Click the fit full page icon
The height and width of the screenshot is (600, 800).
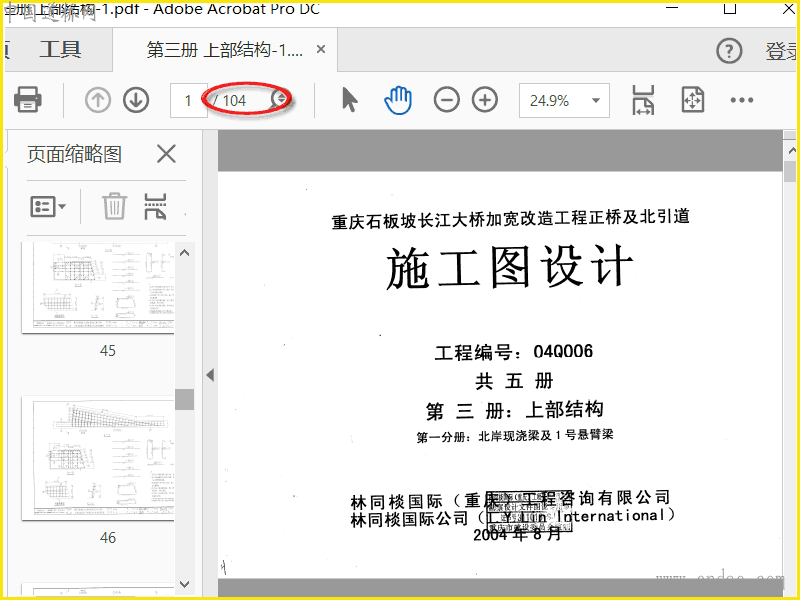[x=693, y=100]
